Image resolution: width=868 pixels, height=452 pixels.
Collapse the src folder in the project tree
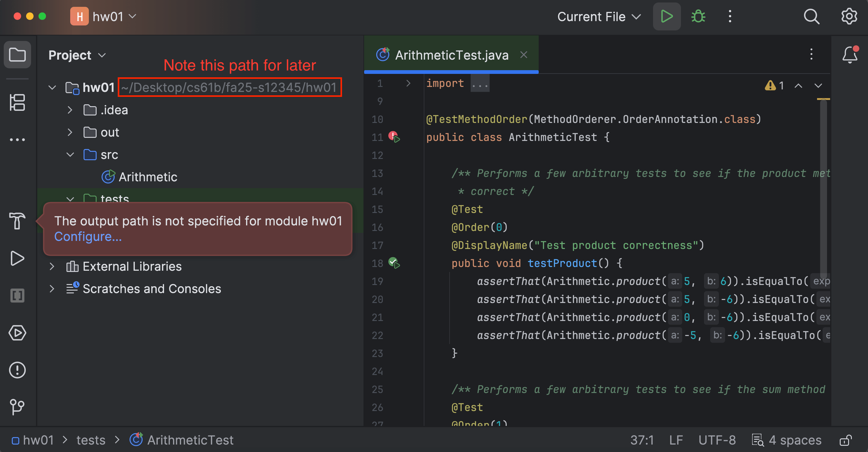70,155
